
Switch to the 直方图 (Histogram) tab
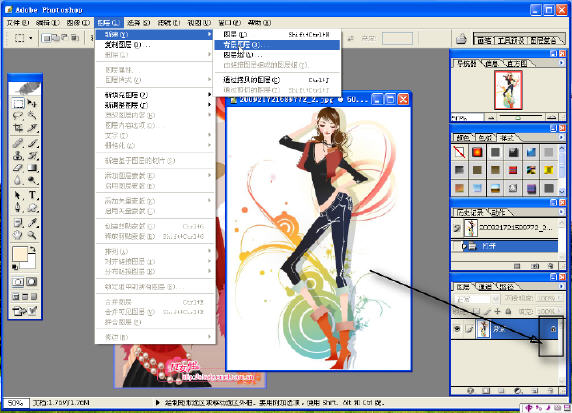(x=517, y=63)
